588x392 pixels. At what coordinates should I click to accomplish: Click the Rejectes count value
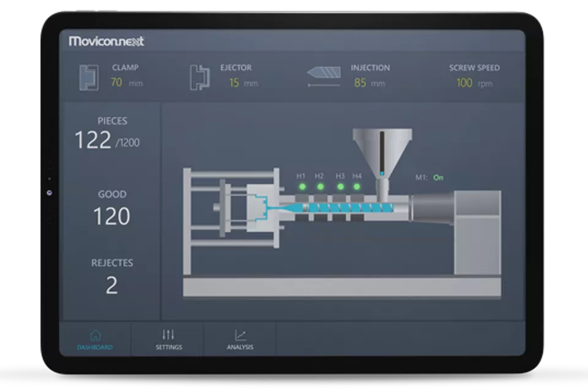click(x=111, y=285)
